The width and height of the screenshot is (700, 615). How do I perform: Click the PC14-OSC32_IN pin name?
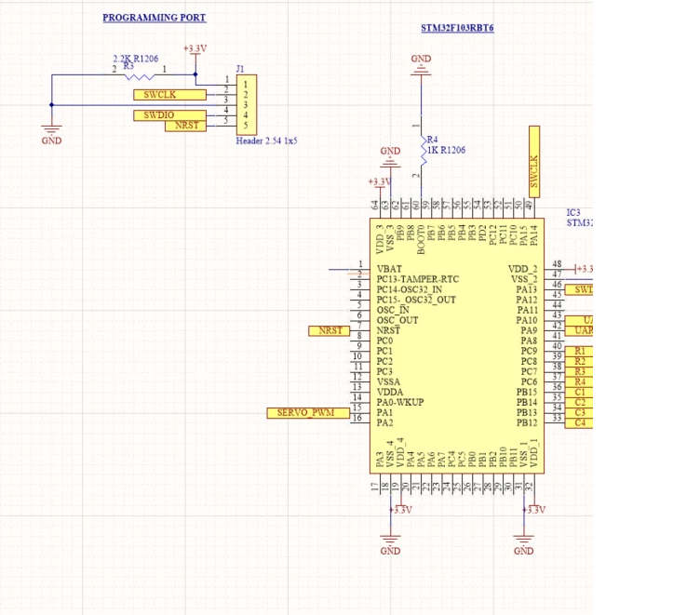click(410, 289)
